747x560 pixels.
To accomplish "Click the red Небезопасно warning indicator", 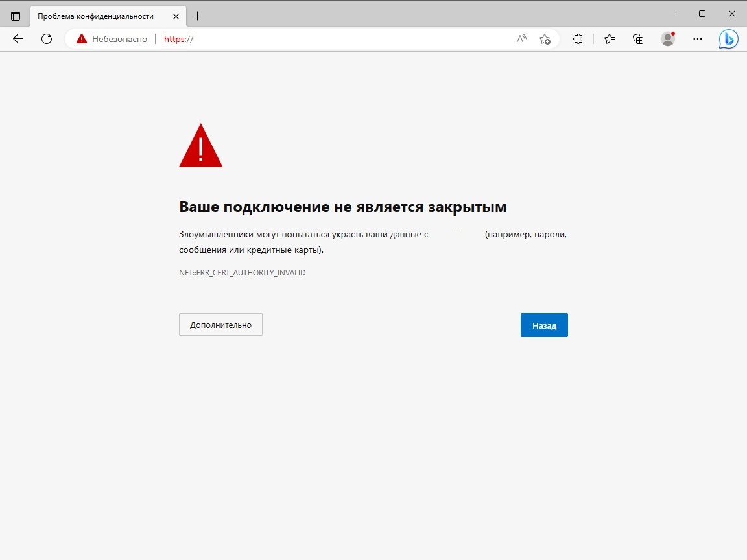I will pyautogui.click(x=112, y=39).
